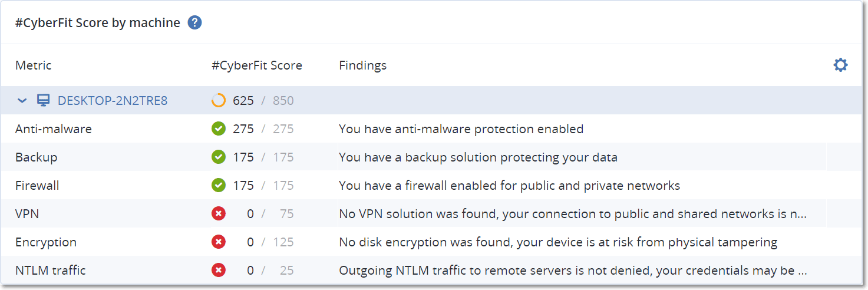Click the green check icon for Anti-malware
Image resolution: width=868 pixels, height=290 pixels.
point(219,129)
